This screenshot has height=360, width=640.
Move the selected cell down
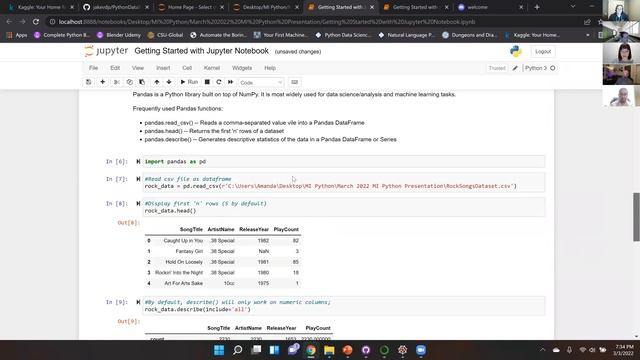169,82
